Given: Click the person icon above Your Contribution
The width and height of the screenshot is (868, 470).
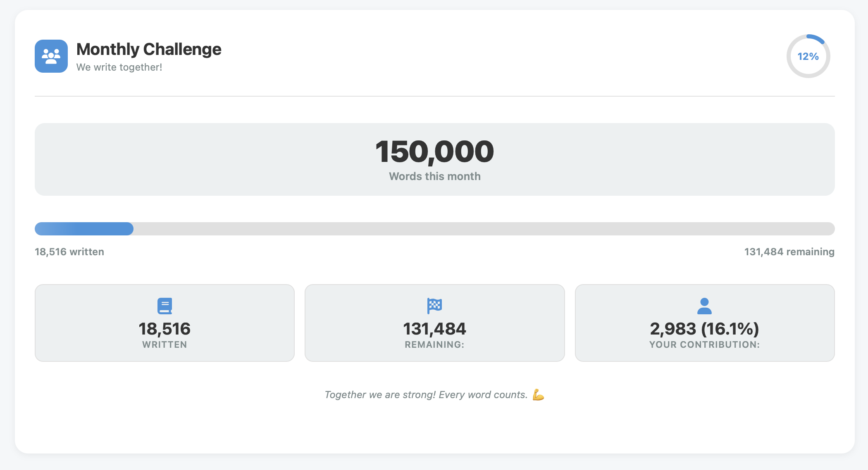Looking at the screenshot, I should click(x=704, y=306).
